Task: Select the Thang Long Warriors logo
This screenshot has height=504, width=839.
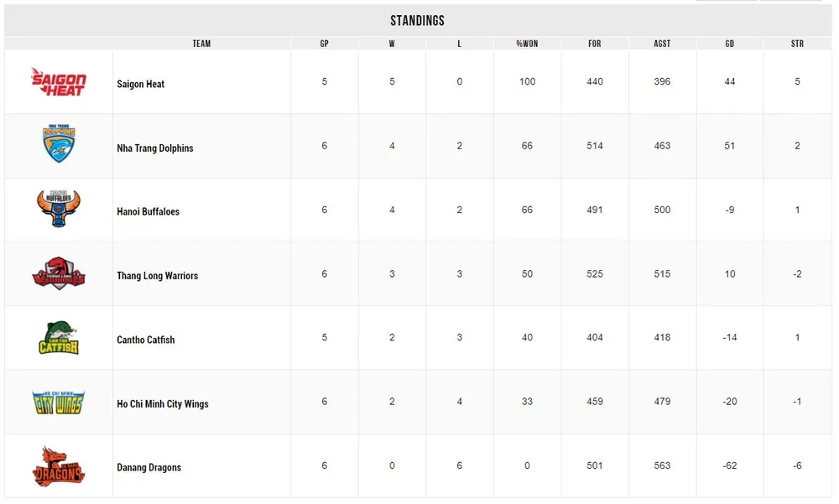Action: tap(59, 273)
